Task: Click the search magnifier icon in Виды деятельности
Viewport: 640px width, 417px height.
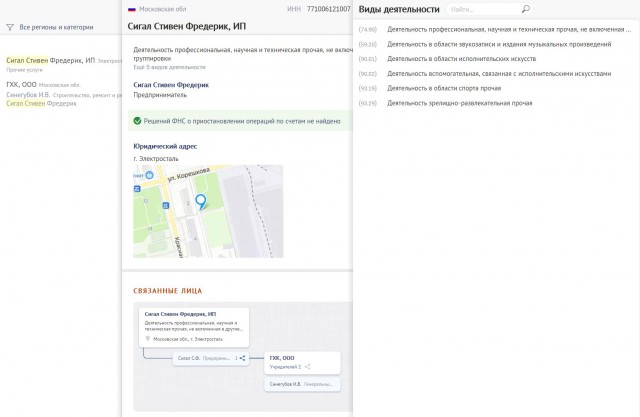Action: [526, 9]
